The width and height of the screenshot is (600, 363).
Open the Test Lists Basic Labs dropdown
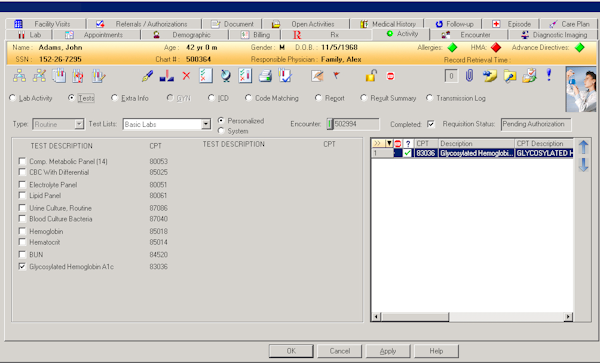pyautogui.click(x=206, y=124)
